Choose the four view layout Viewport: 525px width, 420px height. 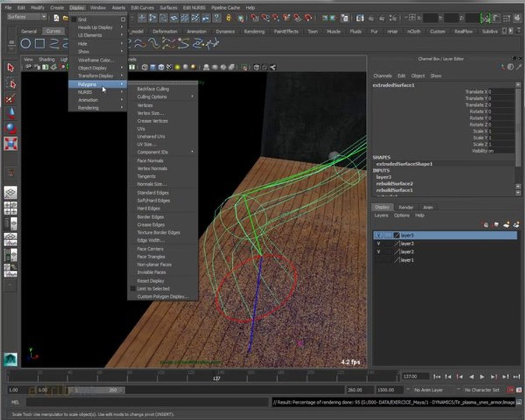click(10, 208)
